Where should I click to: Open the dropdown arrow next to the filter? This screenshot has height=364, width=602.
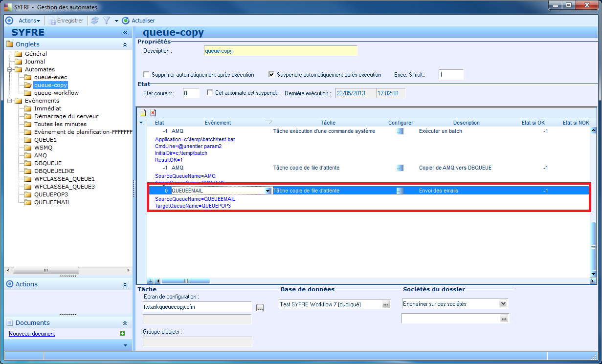coord(116,21)
